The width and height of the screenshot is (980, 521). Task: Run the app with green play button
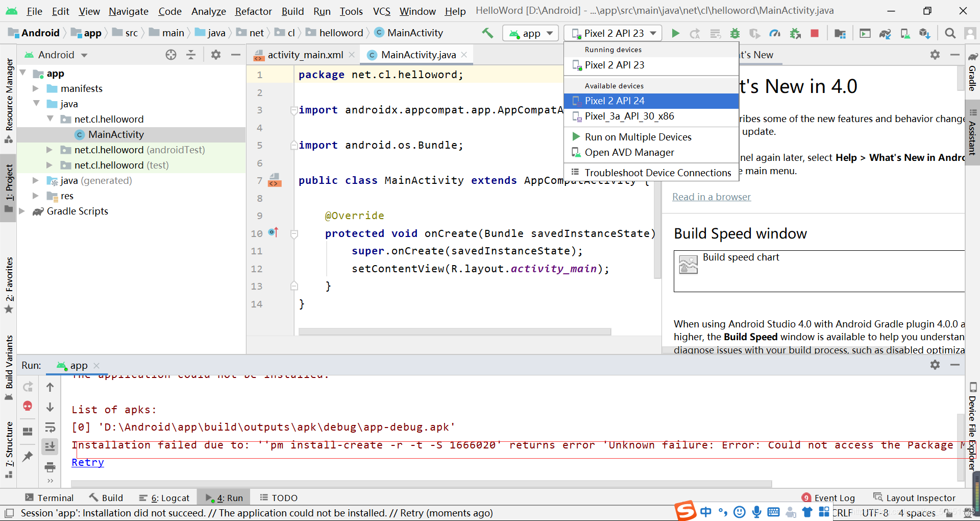[675, 33]
